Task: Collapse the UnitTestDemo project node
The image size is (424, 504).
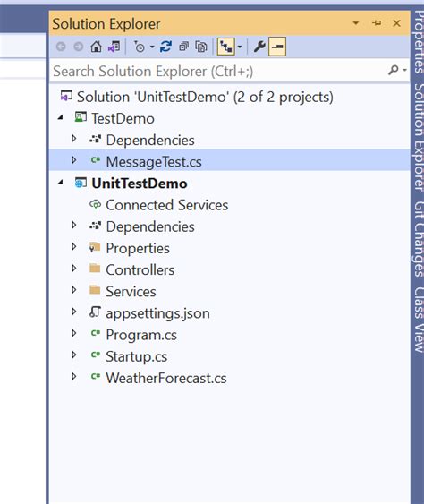Action: coord(61,183)
